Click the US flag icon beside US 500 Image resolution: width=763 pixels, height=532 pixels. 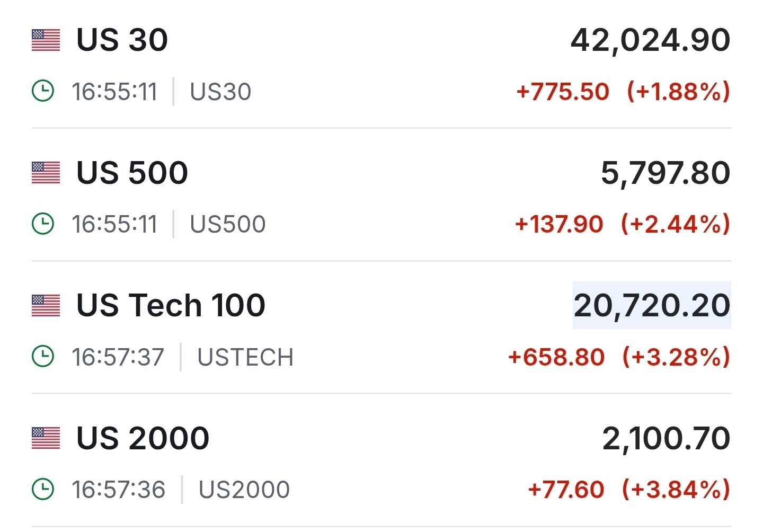tap(46, 173)
